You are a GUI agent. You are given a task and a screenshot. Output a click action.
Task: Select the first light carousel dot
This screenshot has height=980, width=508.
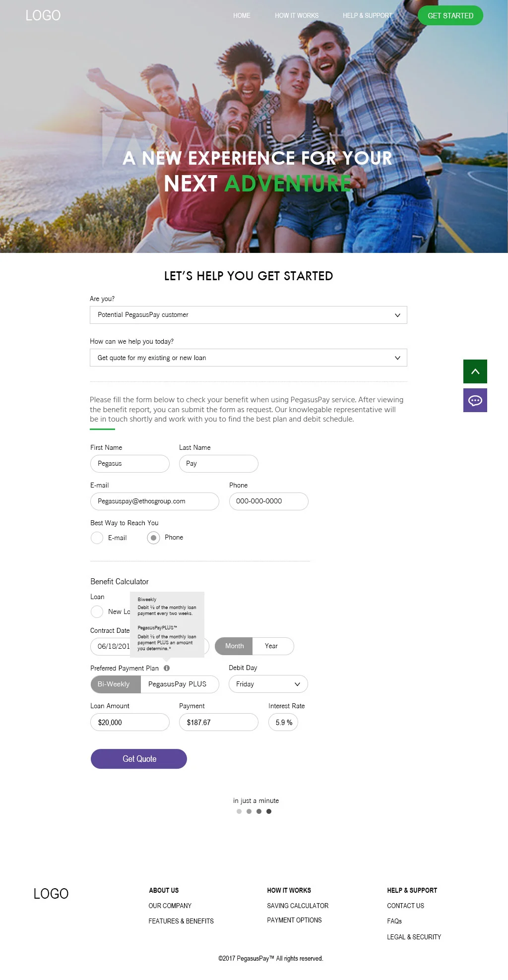click(x=239, y=811)
